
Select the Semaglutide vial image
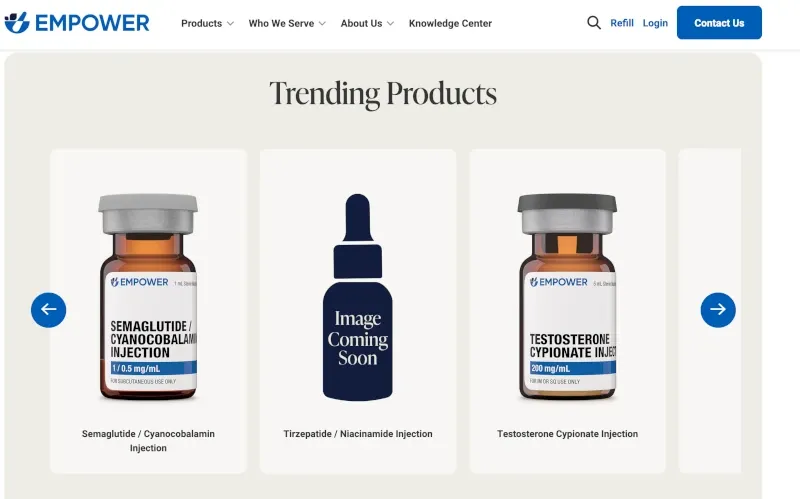click(x=148, y=296)
